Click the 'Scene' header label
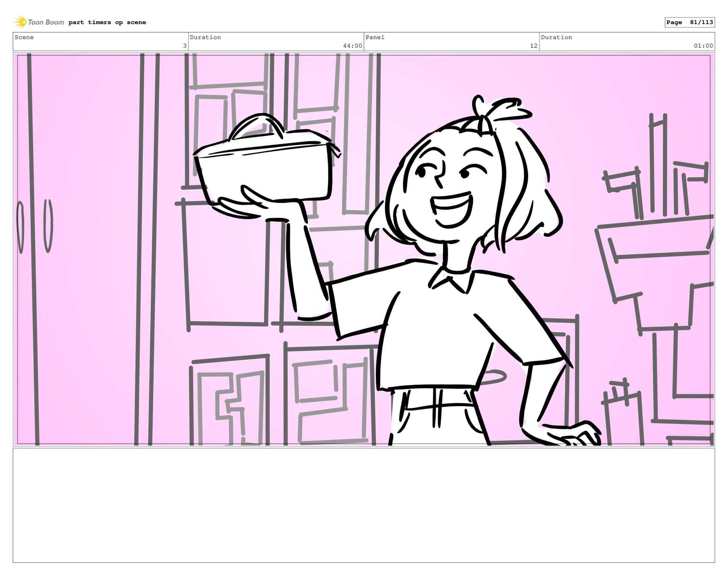 click(x=24, y=37)
